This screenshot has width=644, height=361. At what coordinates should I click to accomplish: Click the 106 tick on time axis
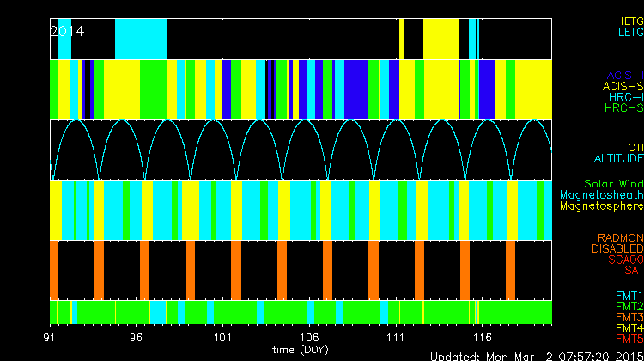tap(309, 339)
